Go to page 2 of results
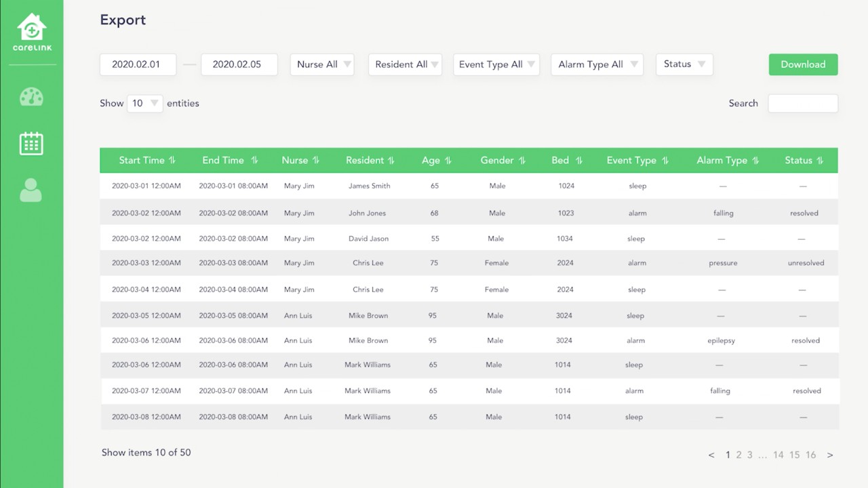The width and height of the screenshot is (868, 488). 739,455
